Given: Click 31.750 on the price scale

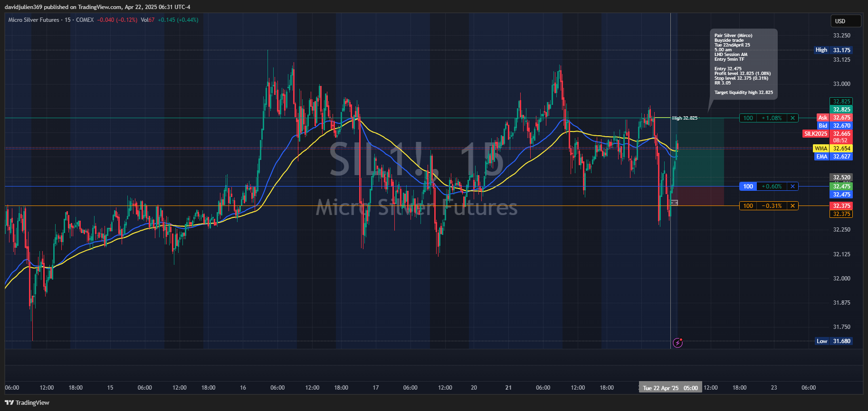Looking at the screenshot, I should click(841, 327).
